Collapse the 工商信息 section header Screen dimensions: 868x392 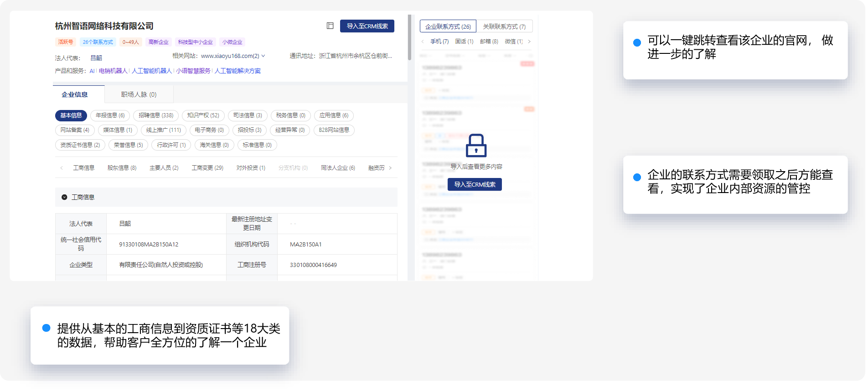click(64, 197)
